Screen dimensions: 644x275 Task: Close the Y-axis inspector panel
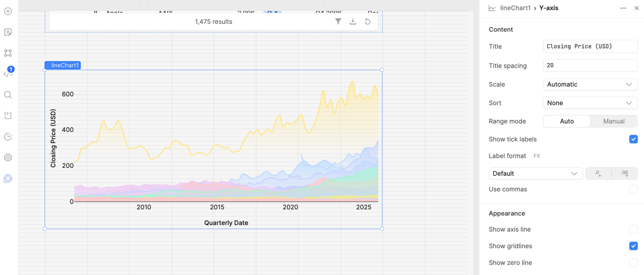click(x=636, y=8)
